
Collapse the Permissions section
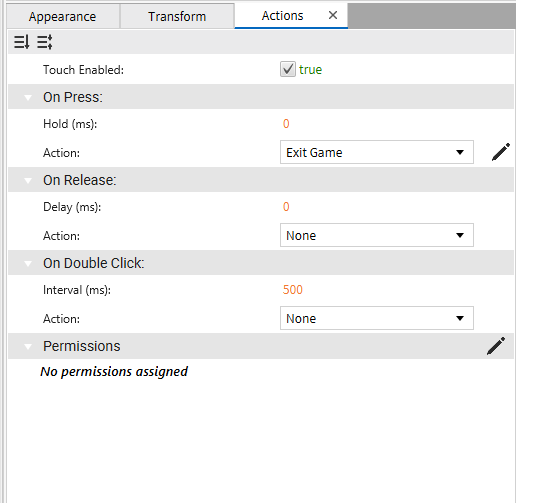click(28, 346)
